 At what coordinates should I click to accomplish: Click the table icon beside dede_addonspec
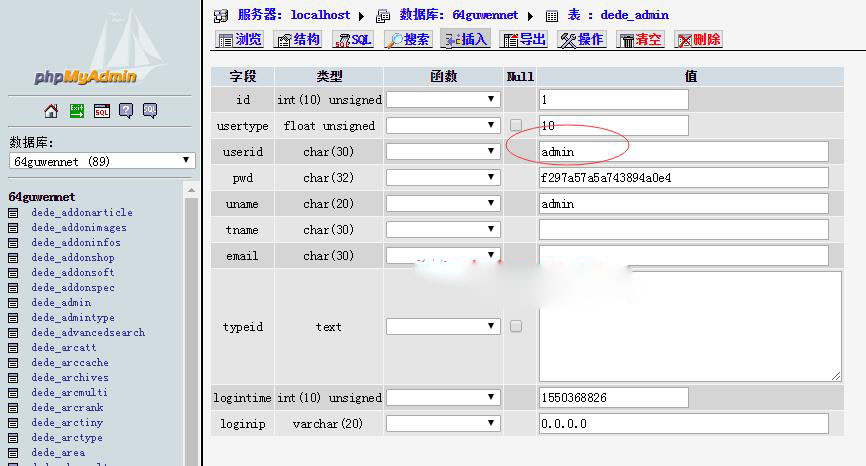pos(13,288)
